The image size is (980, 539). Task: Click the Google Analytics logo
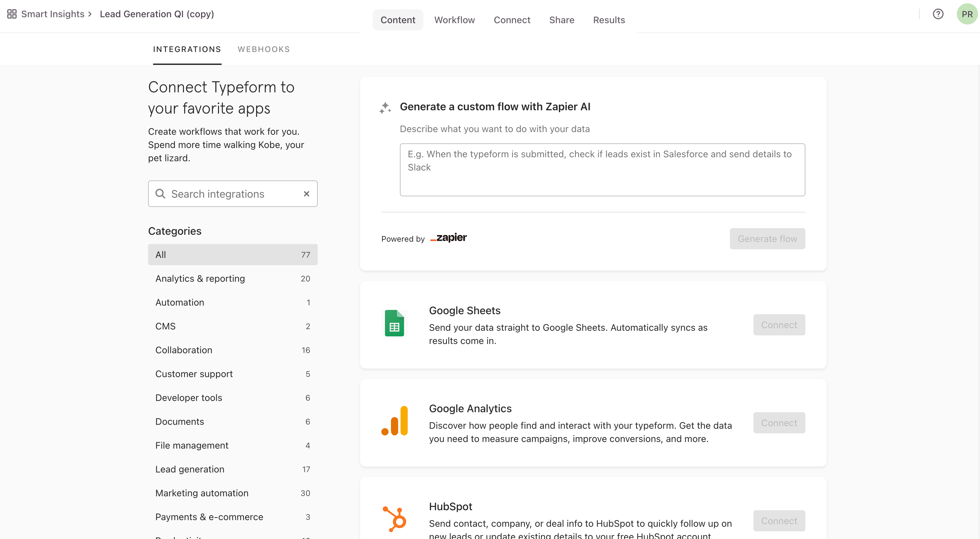[x=395, y=421]
